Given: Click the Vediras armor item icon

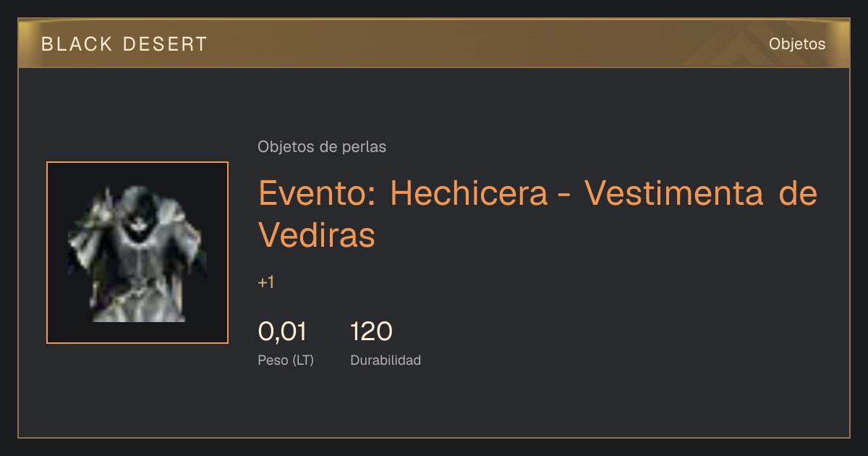Looking at the screenshot, I should point(137,253).
